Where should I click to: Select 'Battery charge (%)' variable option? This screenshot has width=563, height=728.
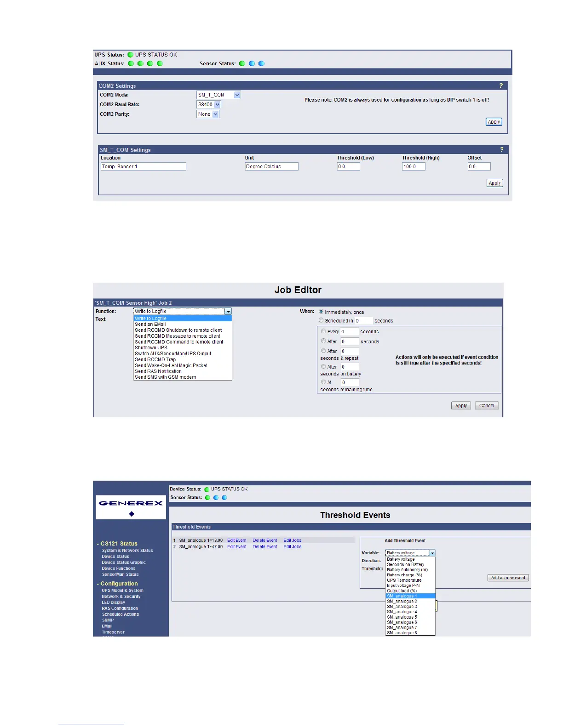[x=404, y=575]
